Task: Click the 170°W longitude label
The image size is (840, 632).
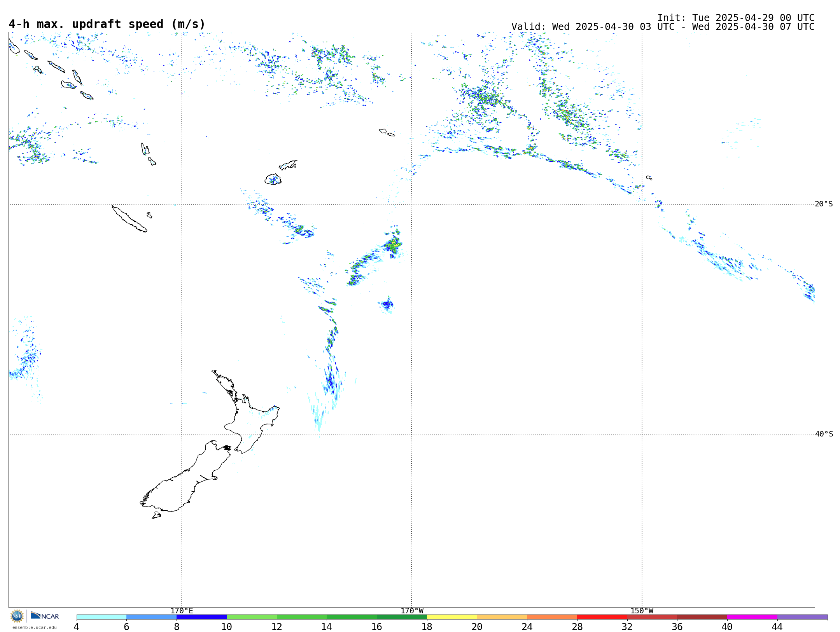Action: click(x=412, y=611)
